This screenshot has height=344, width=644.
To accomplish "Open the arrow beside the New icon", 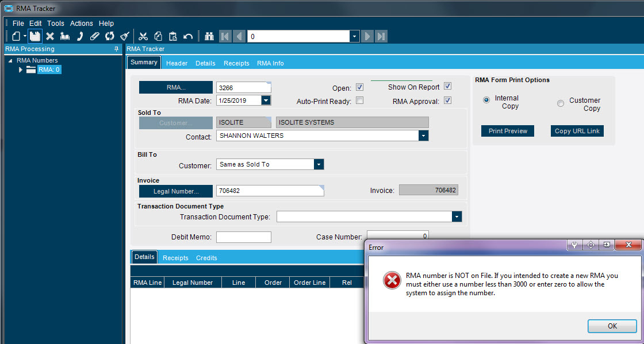I will tap(25, 36).
